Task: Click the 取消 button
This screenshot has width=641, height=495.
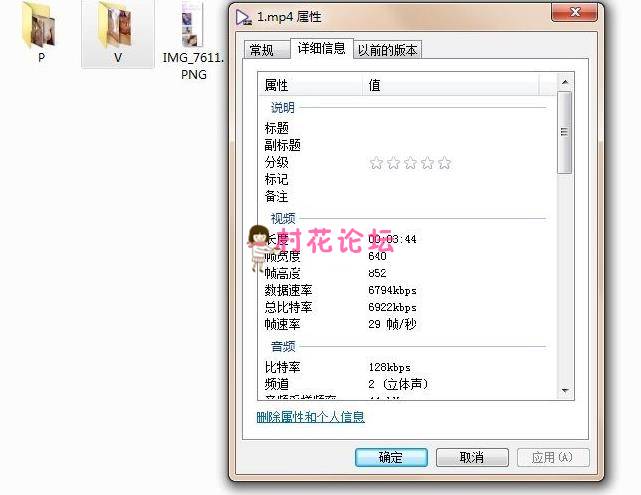Action: click(472, 457)
